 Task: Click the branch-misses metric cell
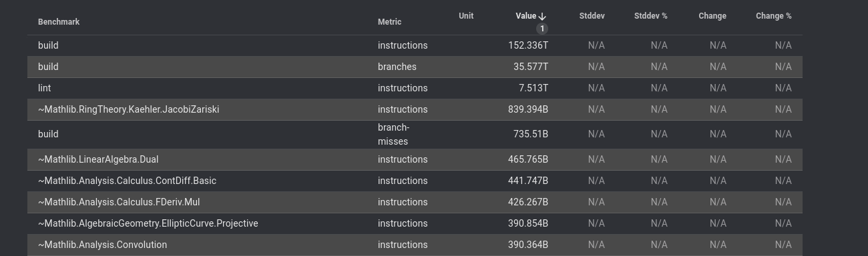[393, 134]
